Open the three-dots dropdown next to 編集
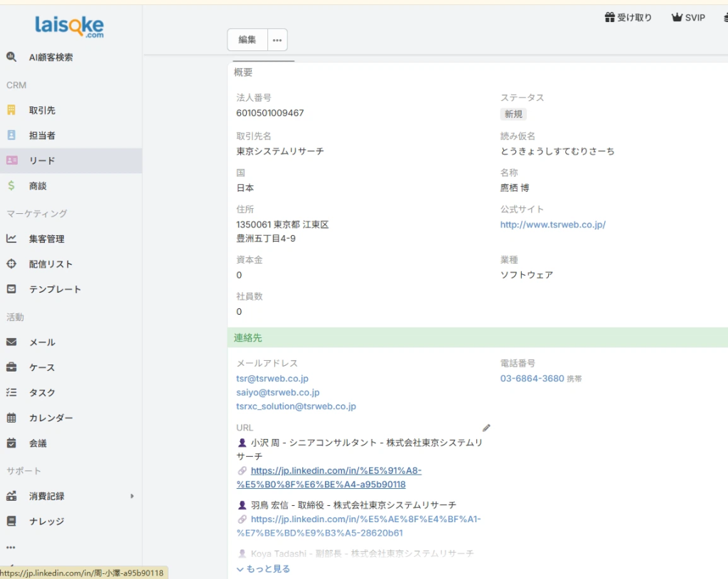 (x=277, y=40)
